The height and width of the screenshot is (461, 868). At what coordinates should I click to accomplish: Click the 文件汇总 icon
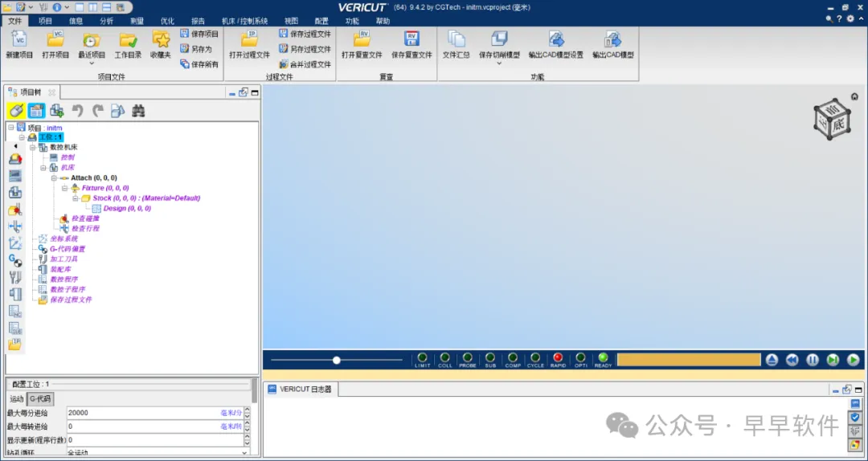pyautogui.click(x=457, y=39)
